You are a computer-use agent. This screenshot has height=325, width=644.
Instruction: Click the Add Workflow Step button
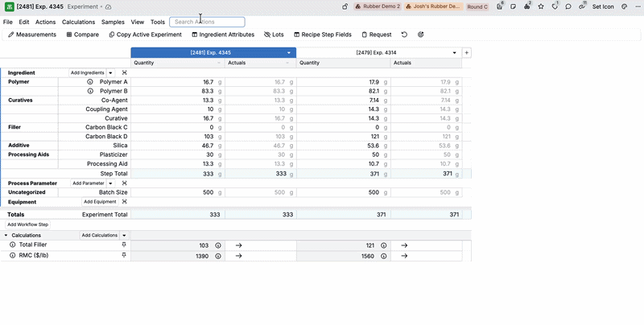point(28,224)
